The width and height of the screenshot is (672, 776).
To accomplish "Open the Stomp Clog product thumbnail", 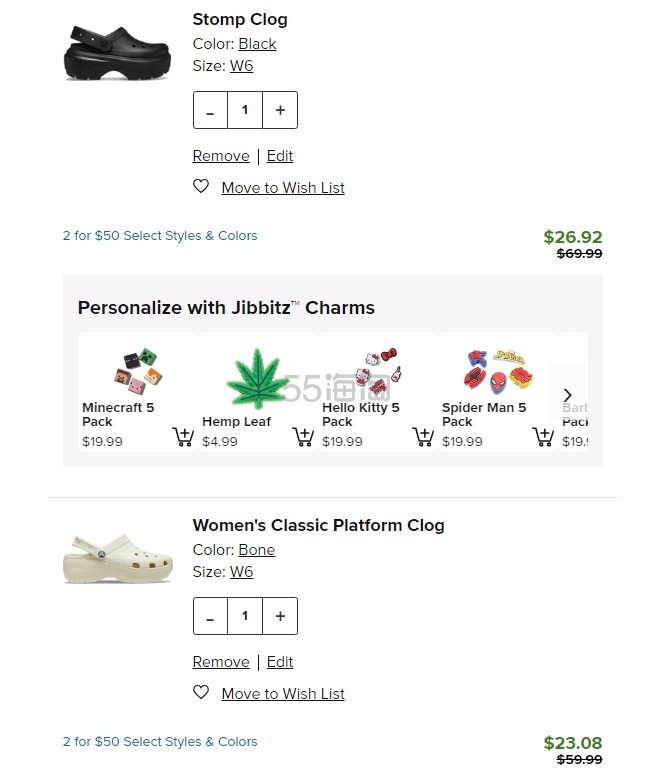I will pos(117,53).
